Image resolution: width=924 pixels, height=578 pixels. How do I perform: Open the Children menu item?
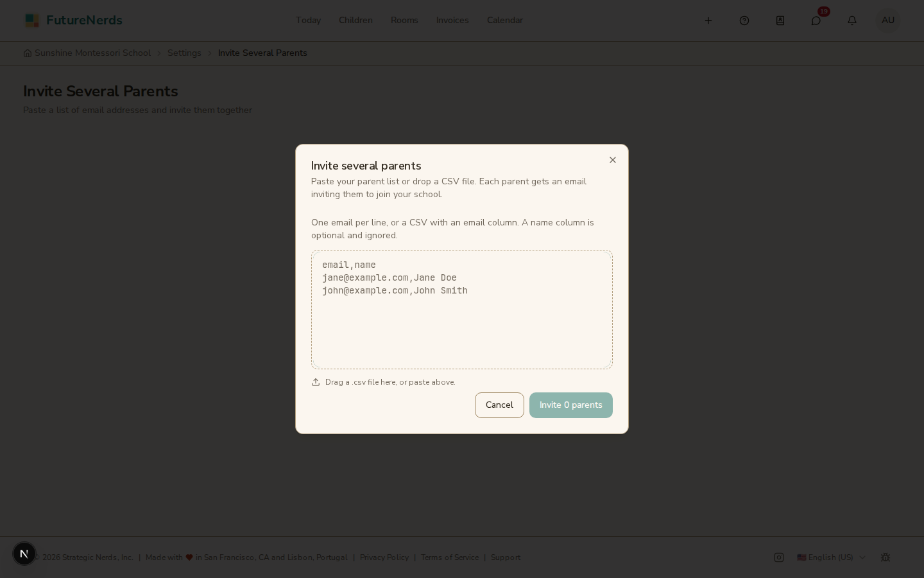point(355,21)
